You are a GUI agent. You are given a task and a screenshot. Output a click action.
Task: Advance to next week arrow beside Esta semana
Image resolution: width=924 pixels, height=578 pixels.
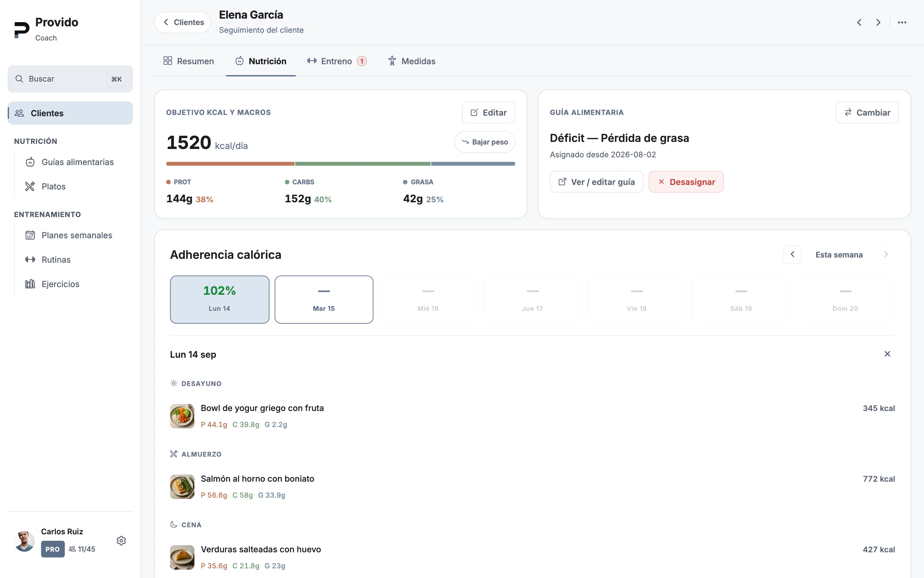[x=886, y=255]
